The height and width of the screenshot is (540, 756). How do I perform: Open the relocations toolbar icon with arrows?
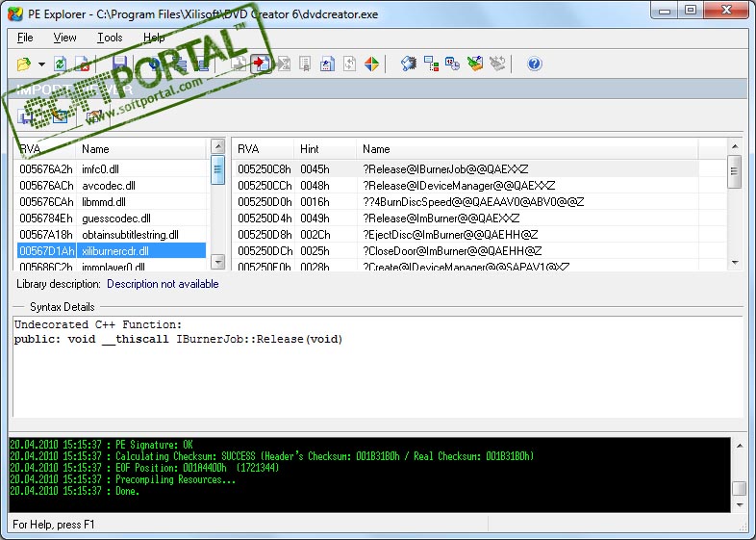[x=349, y=64]
